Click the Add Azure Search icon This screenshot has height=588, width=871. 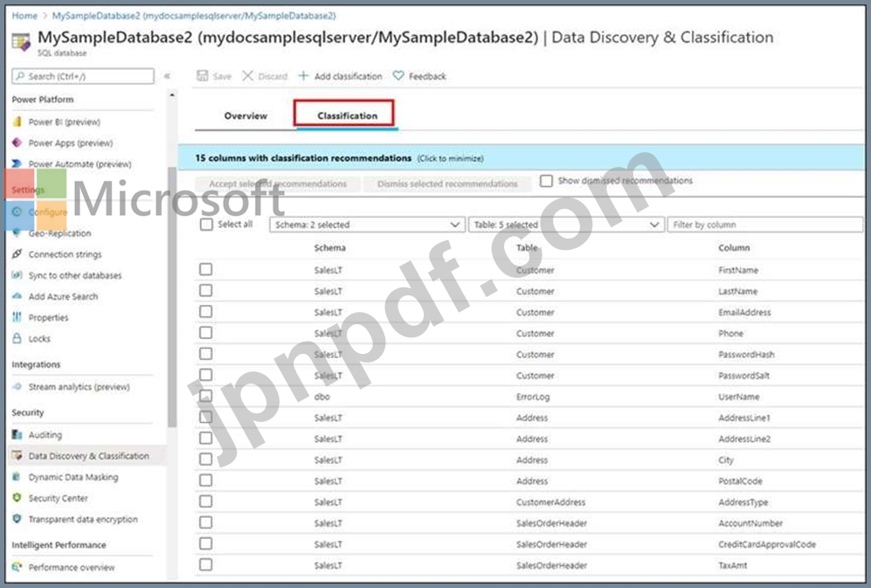(x=17, y=296)
